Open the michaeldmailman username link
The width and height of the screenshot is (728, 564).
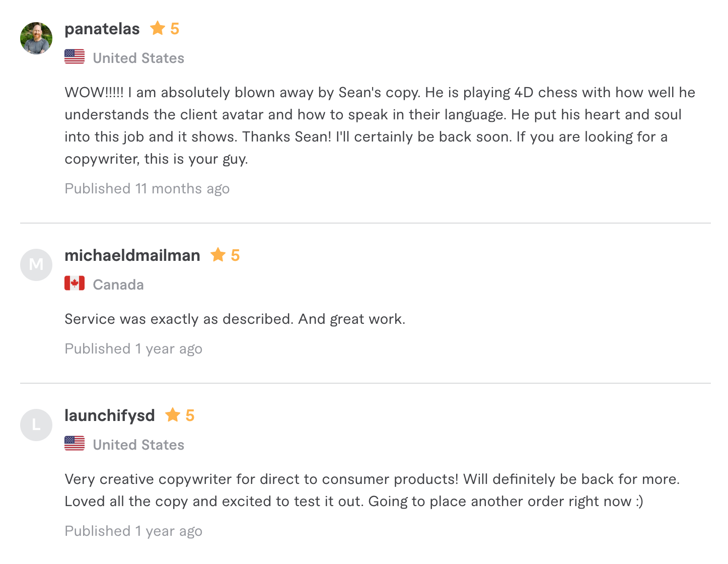132,255
